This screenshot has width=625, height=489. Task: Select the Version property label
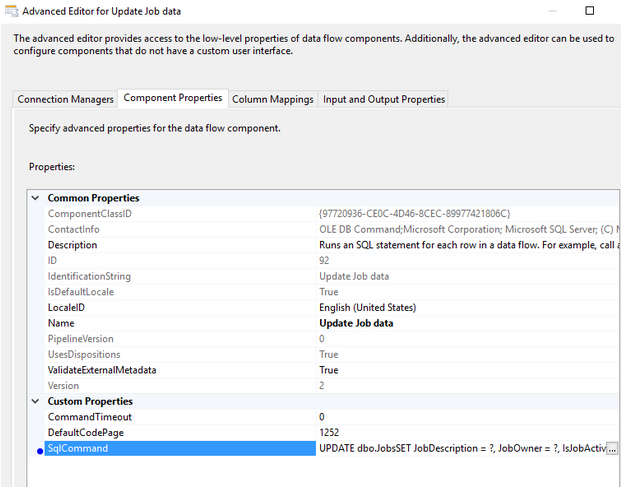(x=63, y=385)
